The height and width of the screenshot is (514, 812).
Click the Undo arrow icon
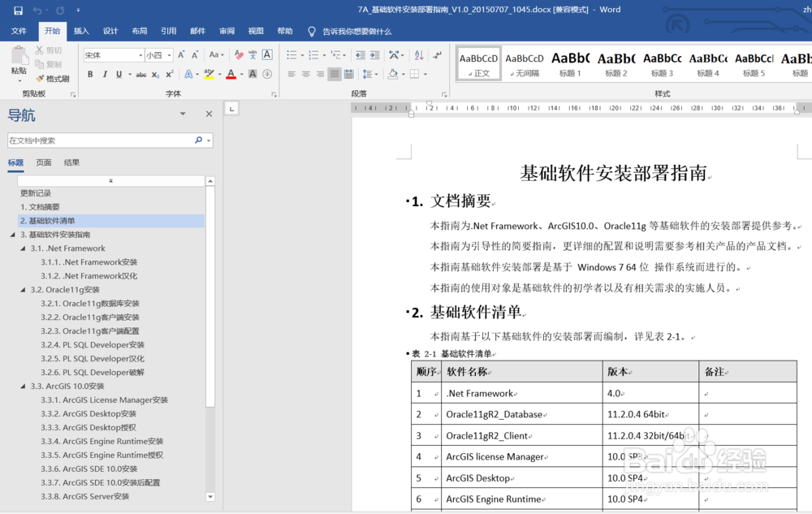(x=37, y=11)
